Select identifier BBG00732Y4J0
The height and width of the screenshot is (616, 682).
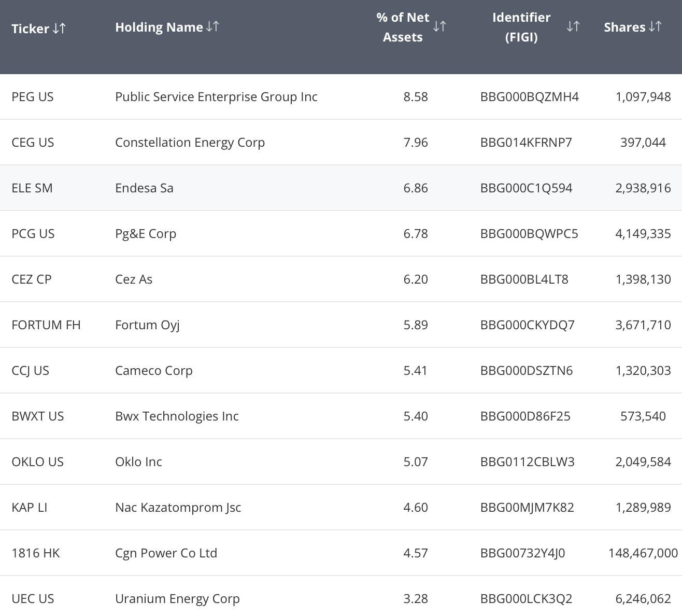point(523,553)
